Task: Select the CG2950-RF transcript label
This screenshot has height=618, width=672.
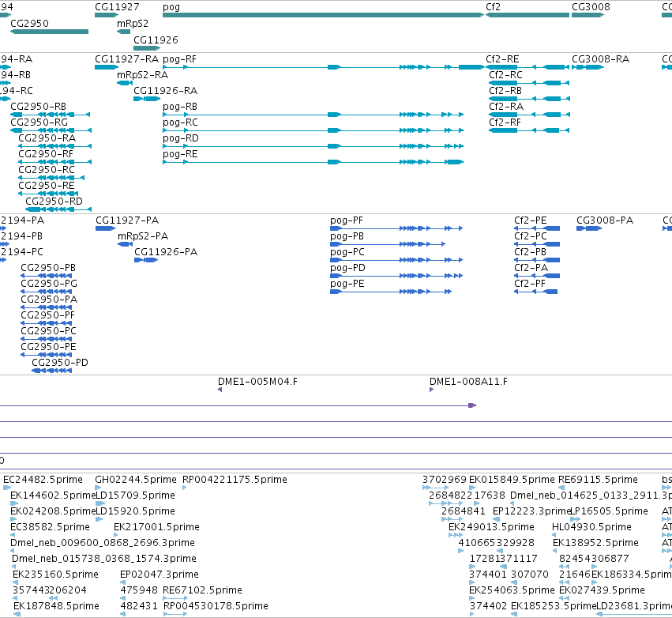Action: tap(46, 154)
